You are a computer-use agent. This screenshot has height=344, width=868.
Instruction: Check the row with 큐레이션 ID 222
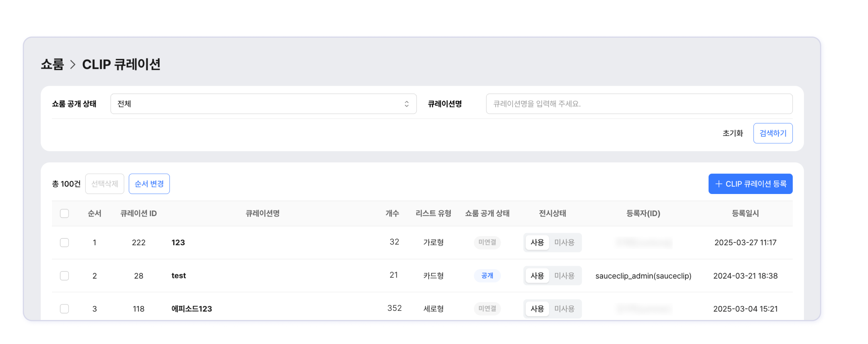pyautogui.click(x=64, y=243)
